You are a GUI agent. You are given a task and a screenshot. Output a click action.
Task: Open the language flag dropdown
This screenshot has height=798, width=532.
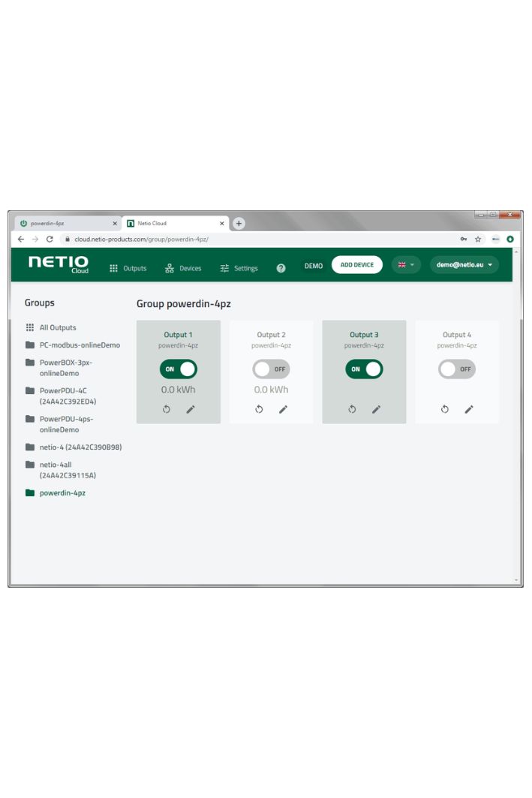coord(406,265)
